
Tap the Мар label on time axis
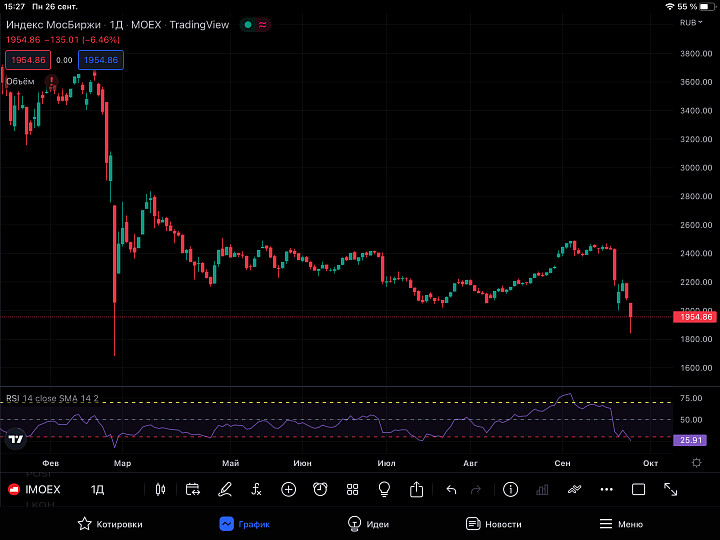point(122,463)
